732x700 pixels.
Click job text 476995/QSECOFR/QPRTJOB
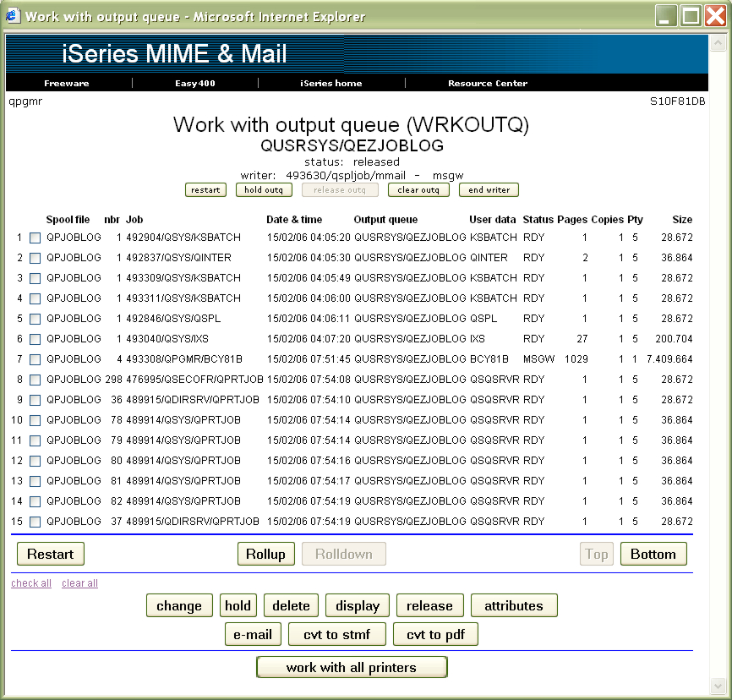194,380
